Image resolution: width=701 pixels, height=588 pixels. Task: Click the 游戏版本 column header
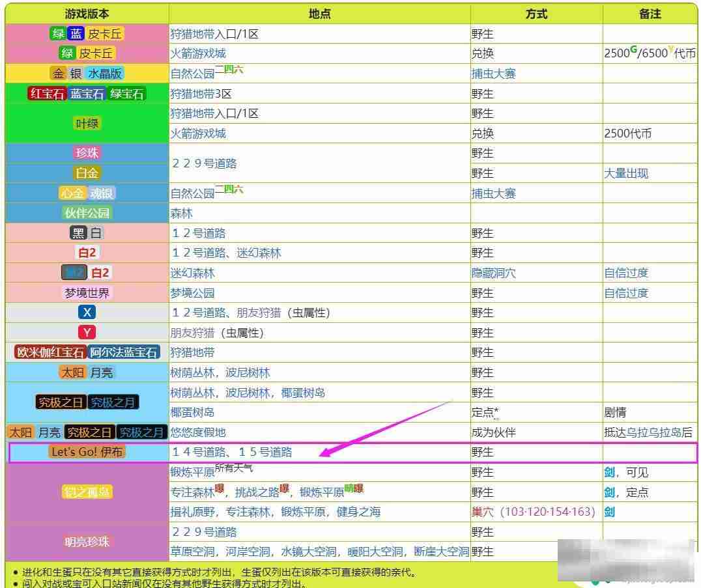[x=87, y=14]
